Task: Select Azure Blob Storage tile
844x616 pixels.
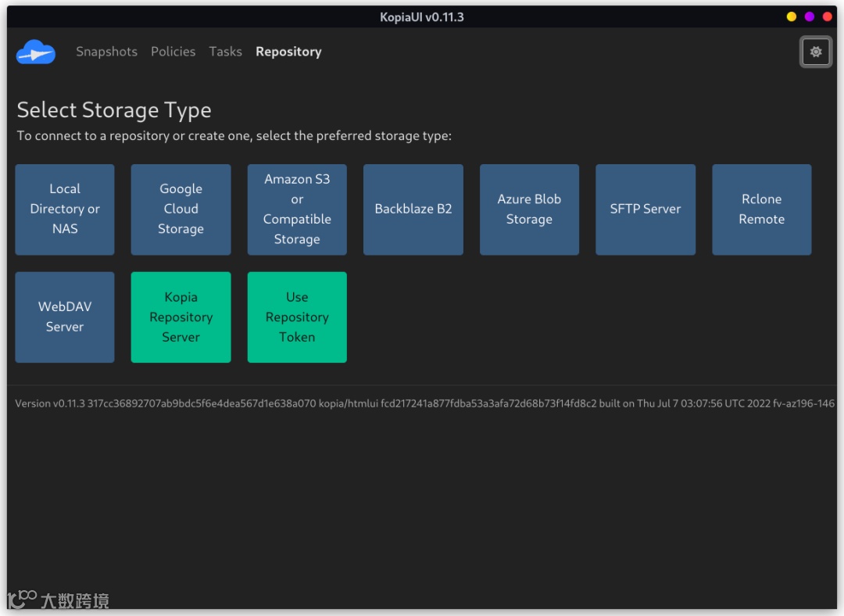Action: tap(529, 210)
